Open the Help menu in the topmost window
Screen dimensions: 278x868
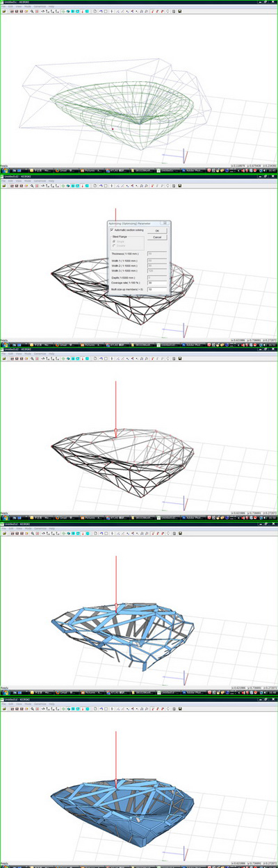(49, 6)
